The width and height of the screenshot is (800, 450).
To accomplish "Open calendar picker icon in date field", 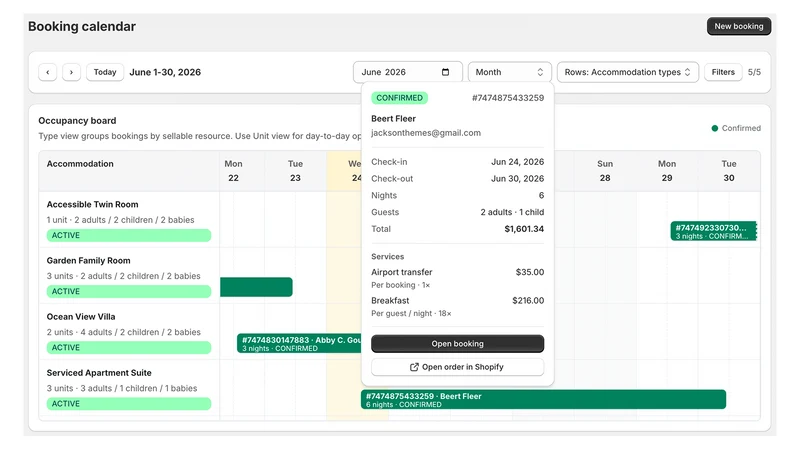I will click(445, 72).
